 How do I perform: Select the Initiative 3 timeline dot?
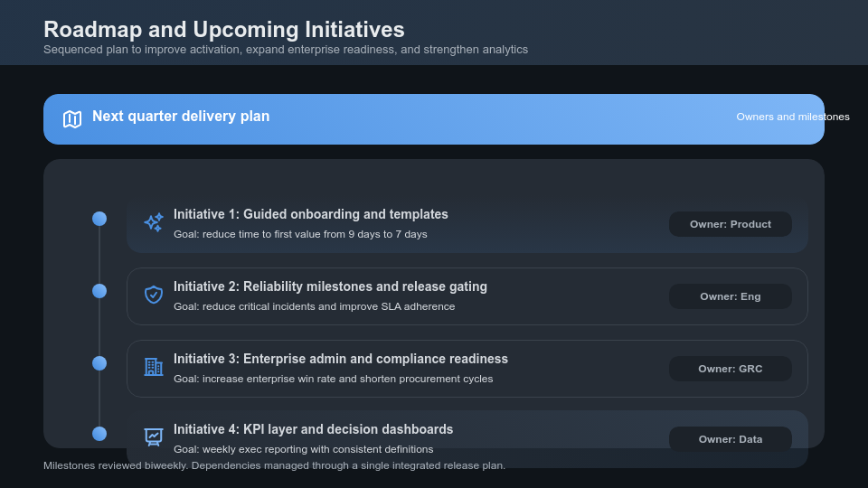click(99, 363)
